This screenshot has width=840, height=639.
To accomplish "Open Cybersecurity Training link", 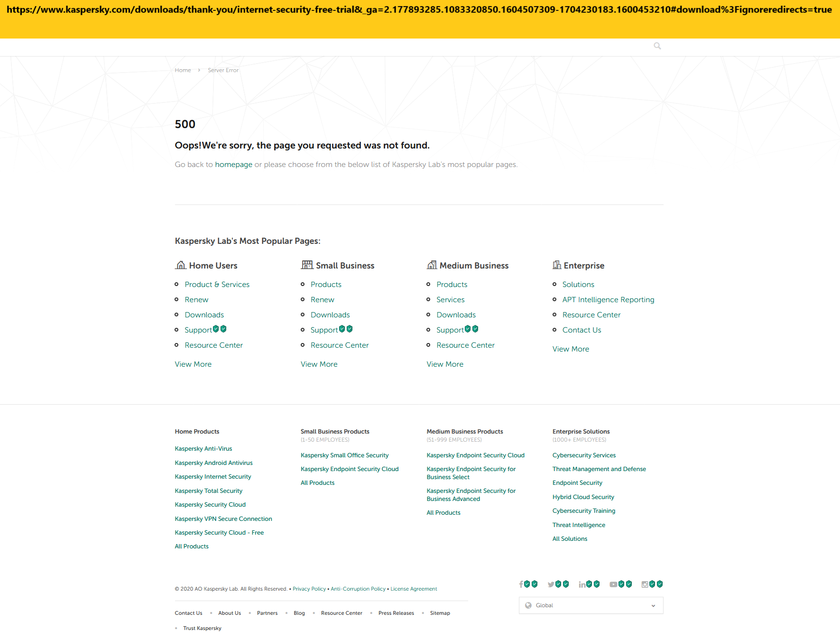I will point(583,510).
